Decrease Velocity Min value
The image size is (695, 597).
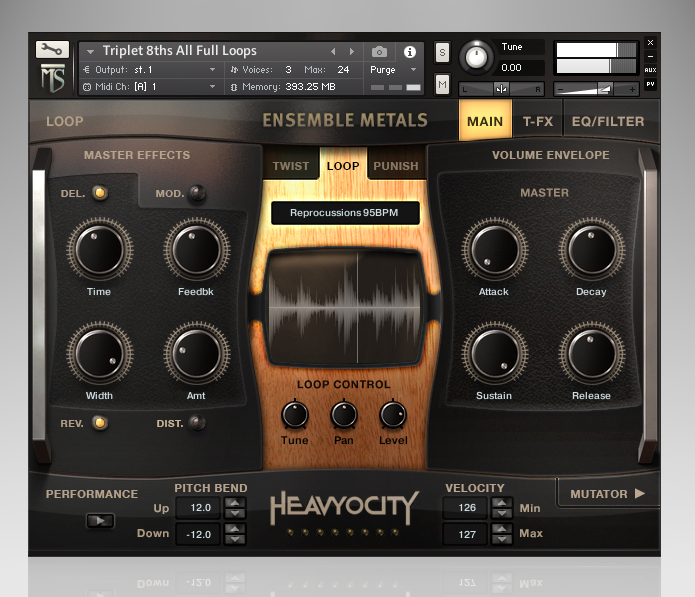(502, 514)
